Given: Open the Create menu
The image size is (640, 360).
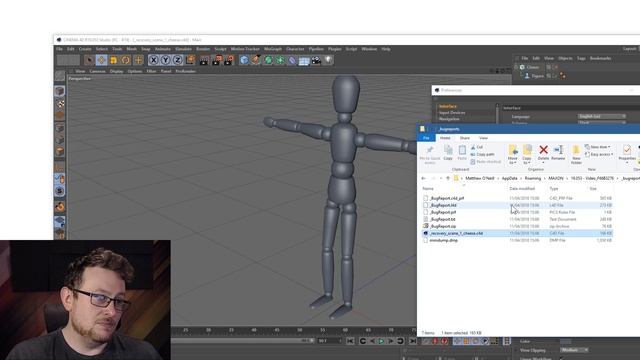Looking at the screenshot, I should (85, 49).
